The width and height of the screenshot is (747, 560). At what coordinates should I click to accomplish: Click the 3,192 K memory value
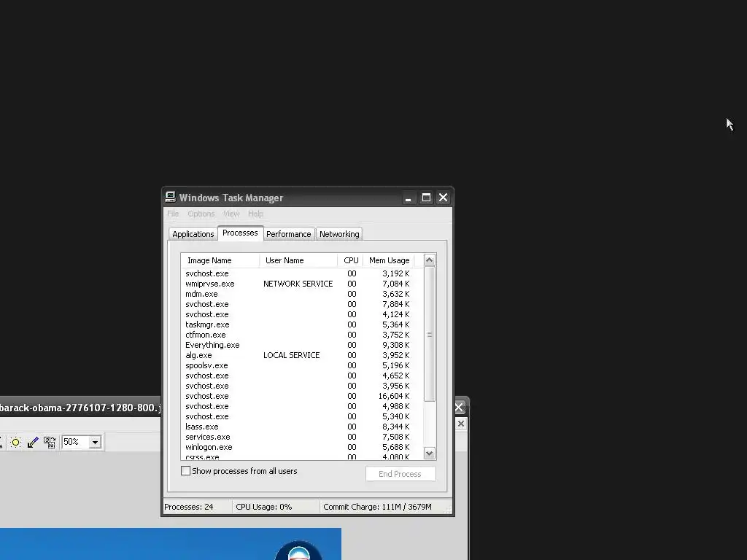[396, 274]
